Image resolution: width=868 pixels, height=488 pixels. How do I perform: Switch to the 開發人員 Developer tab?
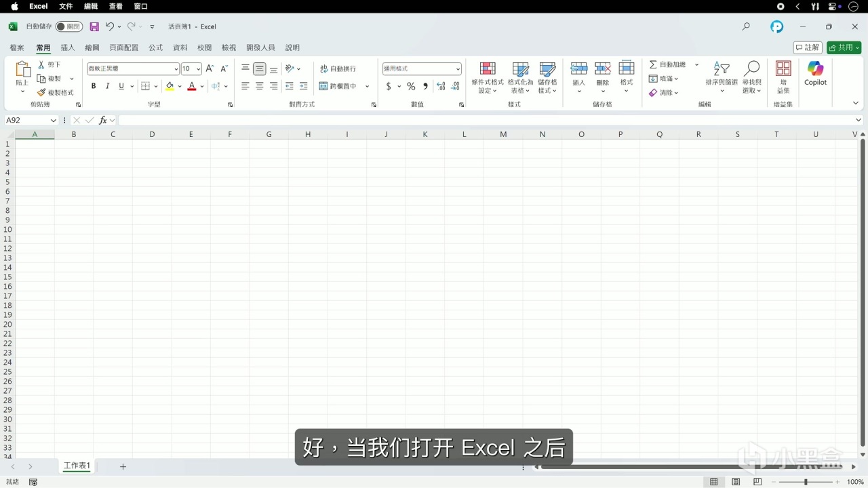260,47
